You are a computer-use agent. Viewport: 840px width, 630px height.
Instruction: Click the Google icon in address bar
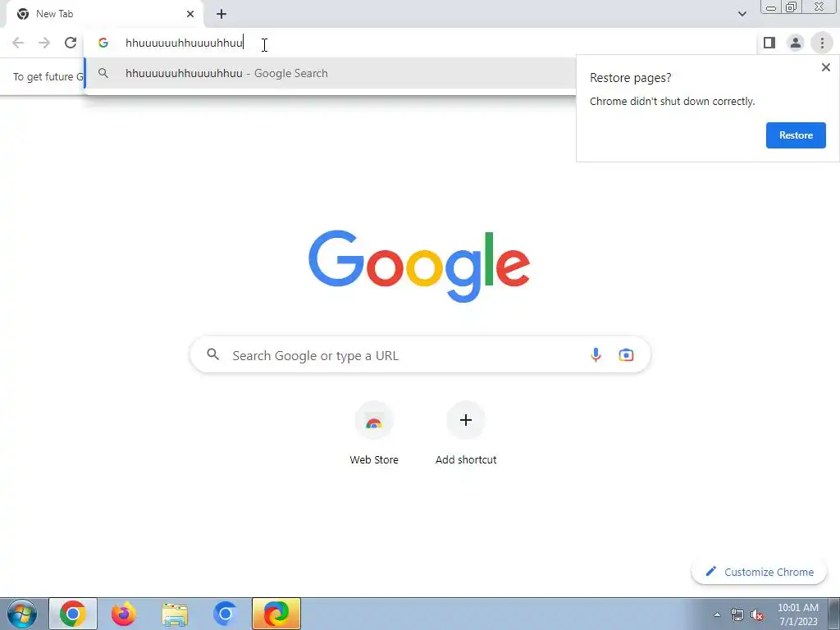(103, 43)
